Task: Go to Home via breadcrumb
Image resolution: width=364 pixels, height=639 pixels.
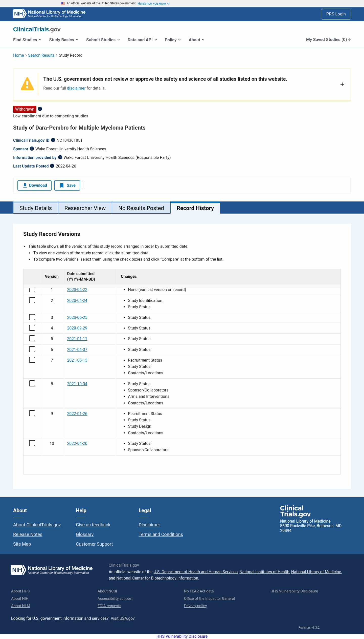Action: click(x=18, y=55)
